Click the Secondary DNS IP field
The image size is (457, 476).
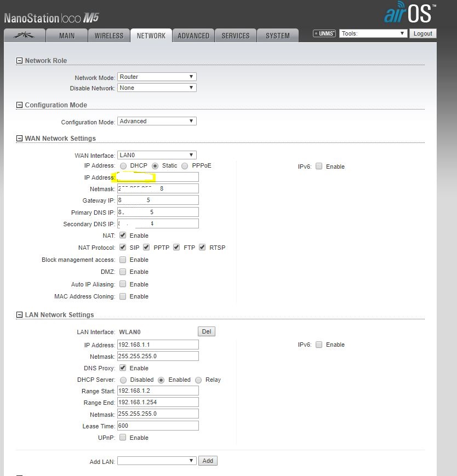click(158, 223)
